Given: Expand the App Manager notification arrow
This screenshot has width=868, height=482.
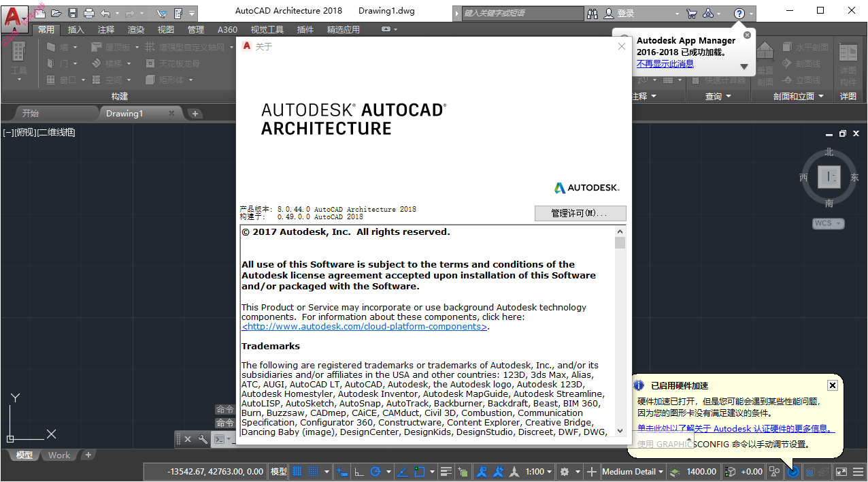Looking at the screenshot, I should click(744, 67).
